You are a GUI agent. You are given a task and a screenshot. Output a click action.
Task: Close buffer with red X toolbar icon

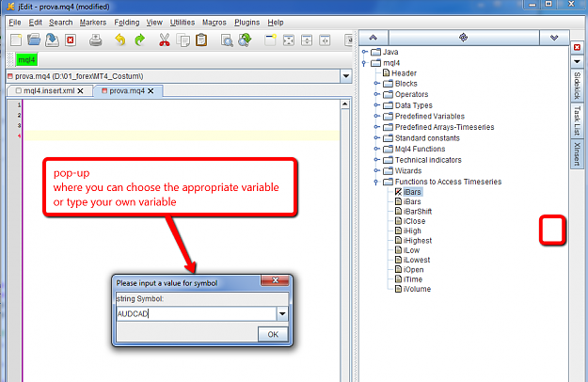(x=71, y=40)
